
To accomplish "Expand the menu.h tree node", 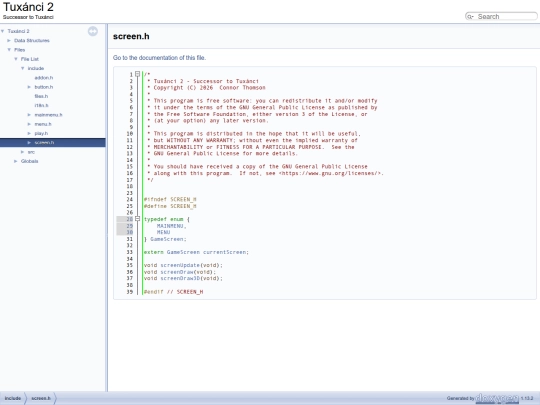I will pos(29,124).
